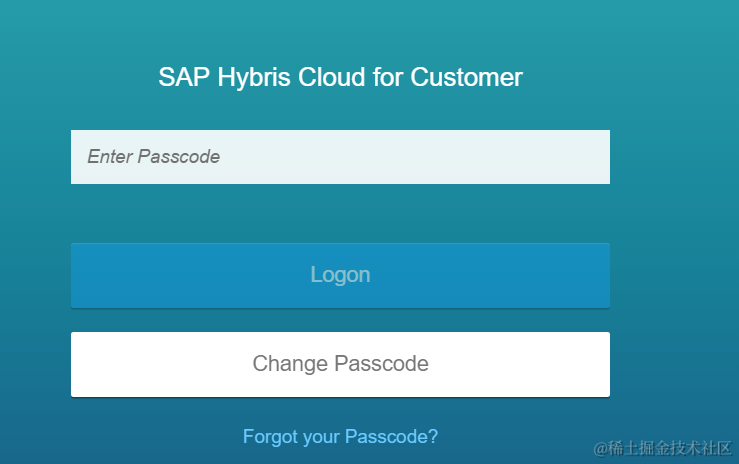This screenshot has width=739, height=464.
Task: Open the Change Passcode option
Action: point(340,364)
